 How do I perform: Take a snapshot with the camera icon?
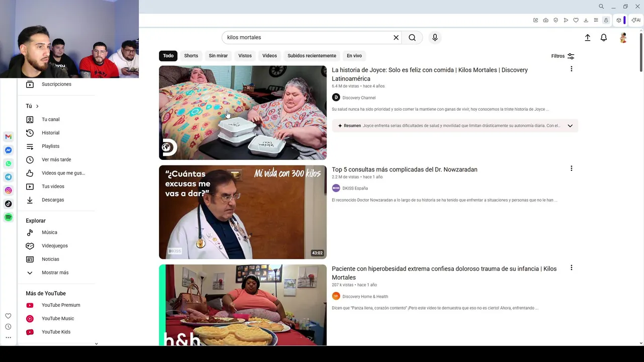[545, 20]
